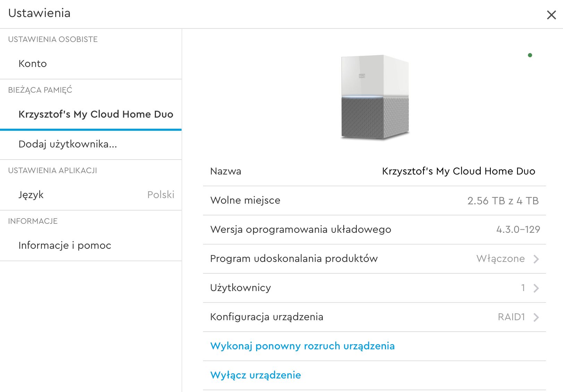This screenshot has width=563, height=392.
Task: Expand the Użytkownicy chevron
Action: 536,288
